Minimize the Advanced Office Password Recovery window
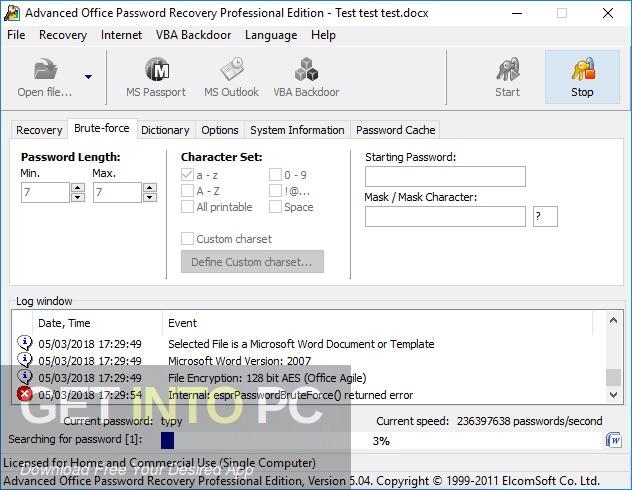This screenshot has height=490, width=632. (517, 13)
